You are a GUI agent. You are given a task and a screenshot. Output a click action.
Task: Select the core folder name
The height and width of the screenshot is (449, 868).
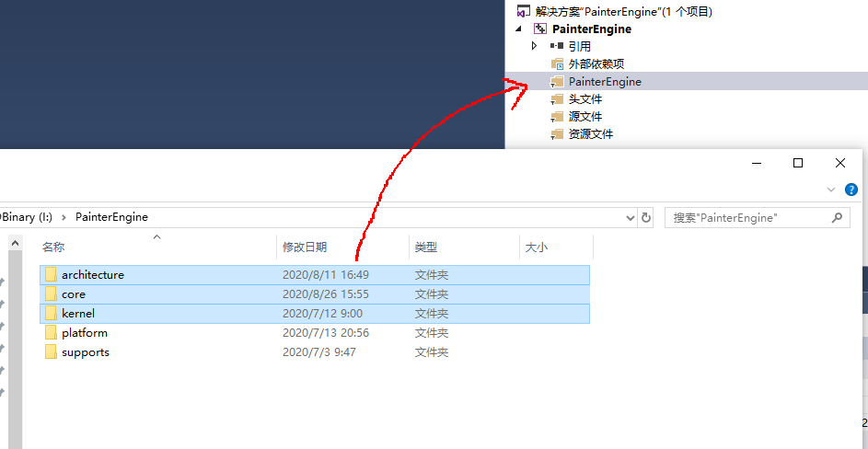tap(74, 294)
